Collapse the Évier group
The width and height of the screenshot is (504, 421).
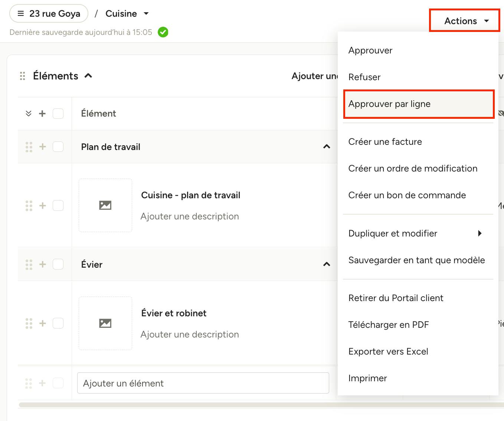point(327,264)
